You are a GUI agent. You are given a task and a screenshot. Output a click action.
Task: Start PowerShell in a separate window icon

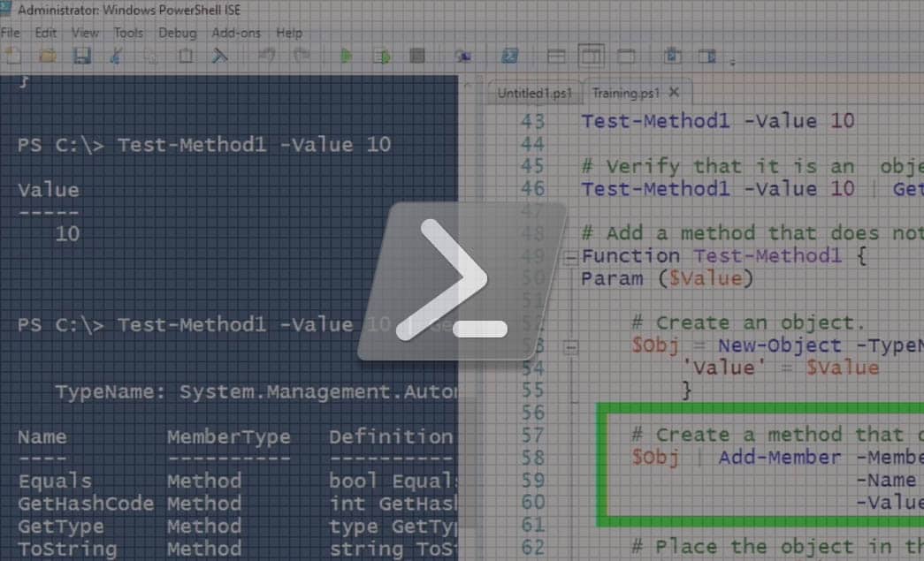(509, 57)
